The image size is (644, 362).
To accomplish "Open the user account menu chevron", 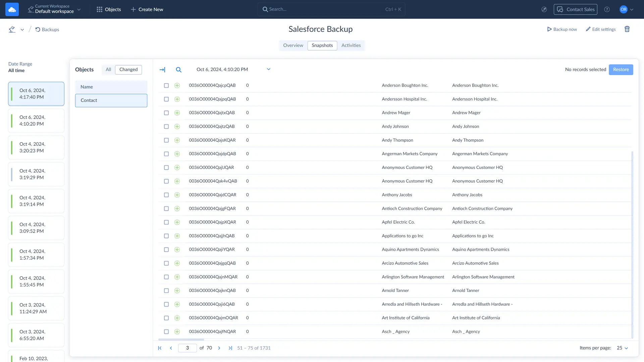I will 632,9.
